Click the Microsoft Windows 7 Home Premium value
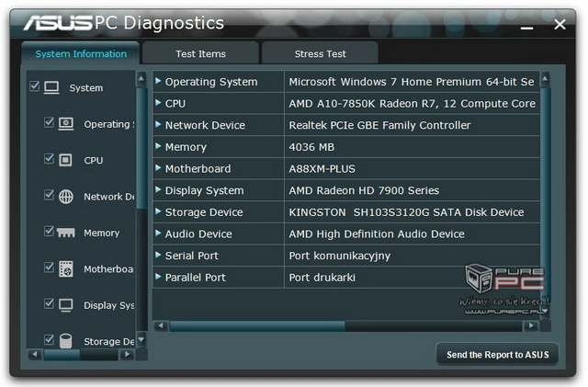 coord(412,82)
